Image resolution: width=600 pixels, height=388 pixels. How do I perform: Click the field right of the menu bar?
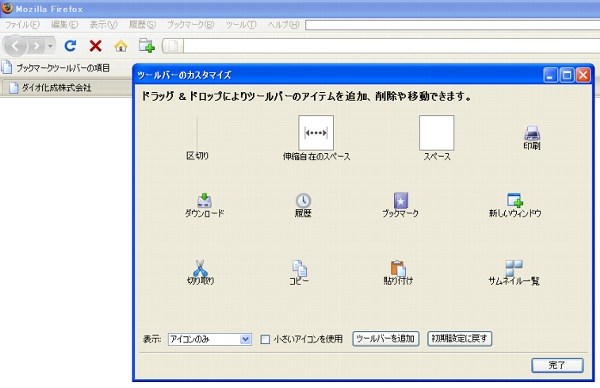(x=452, y=25)
